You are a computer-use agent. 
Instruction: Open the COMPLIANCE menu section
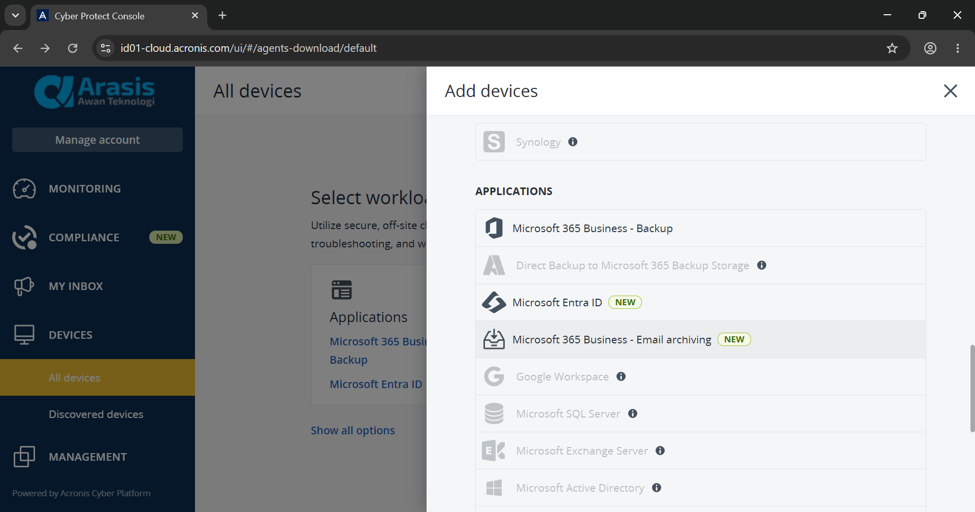click(x=98, y=238)
